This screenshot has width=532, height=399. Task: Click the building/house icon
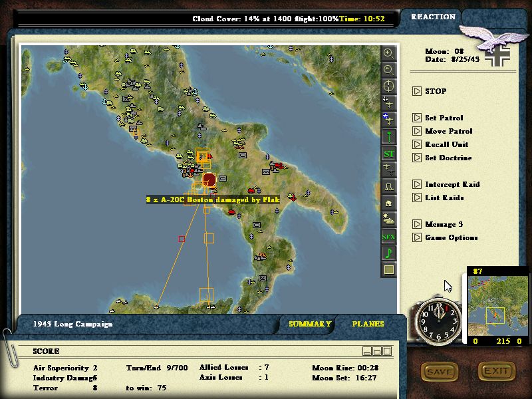(388, 203)
